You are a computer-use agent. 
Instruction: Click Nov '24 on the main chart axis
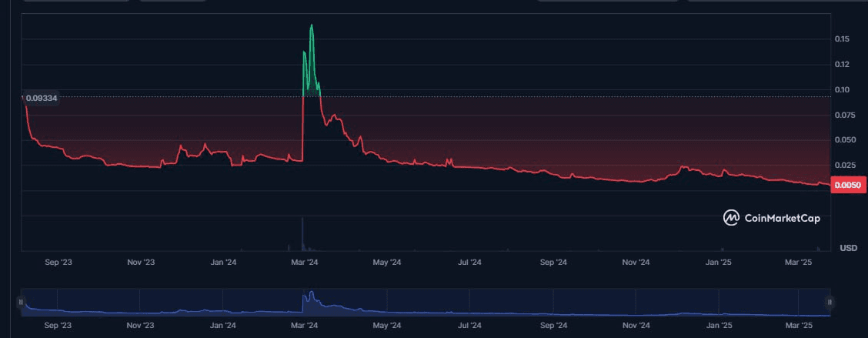[636, 262]
